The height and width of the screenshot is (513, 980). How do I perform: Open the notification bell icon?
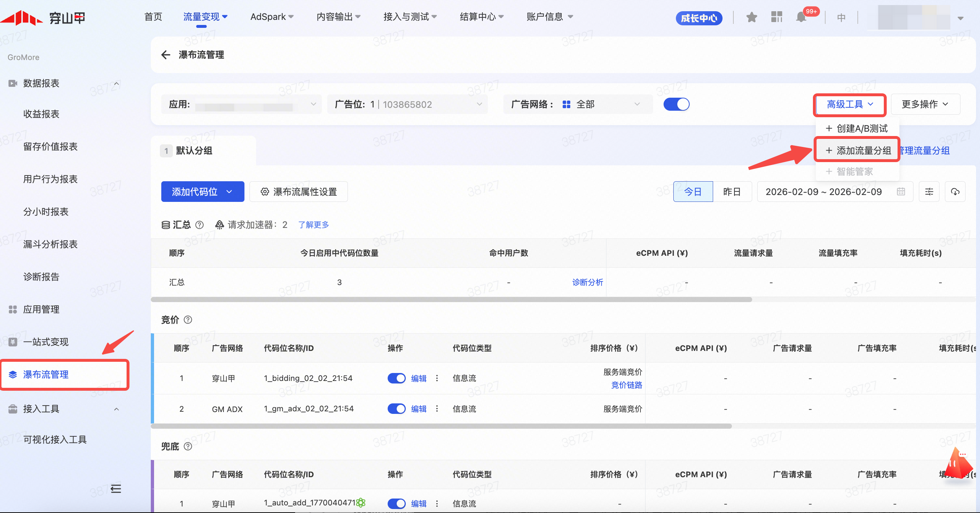click(x=801, y=17)
